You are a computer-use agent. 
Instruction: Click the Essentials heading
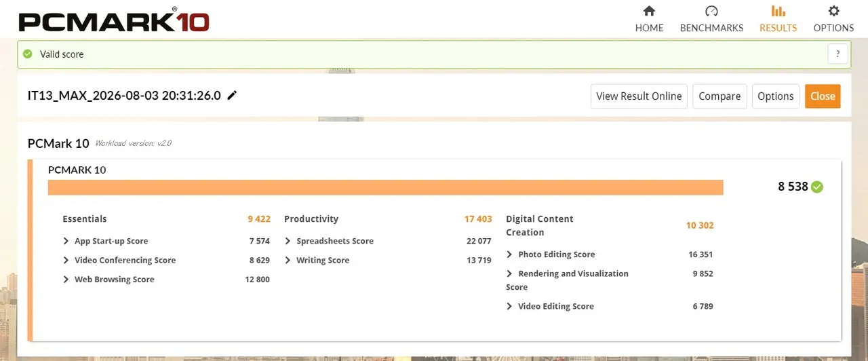[85, 218]
